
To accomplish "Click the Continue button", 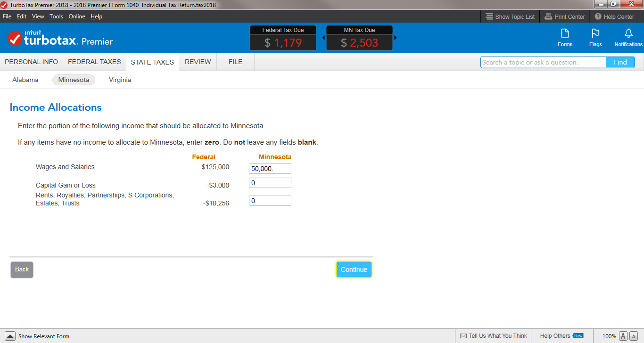I will click(x=354, y=269).
